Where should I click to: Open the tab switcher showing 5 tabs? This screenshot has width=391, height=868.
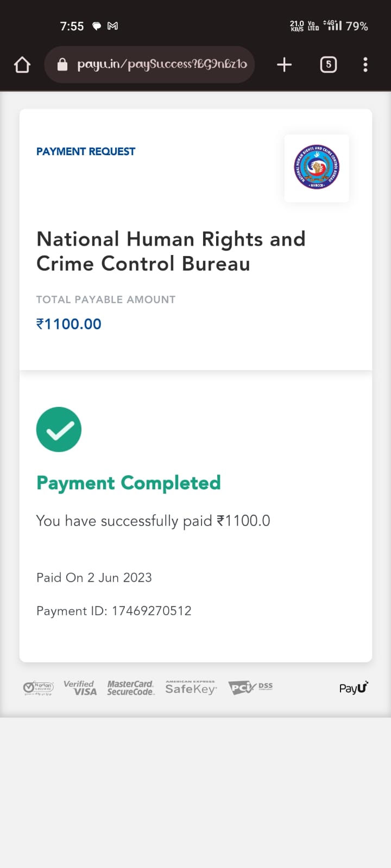coord(328,65)
